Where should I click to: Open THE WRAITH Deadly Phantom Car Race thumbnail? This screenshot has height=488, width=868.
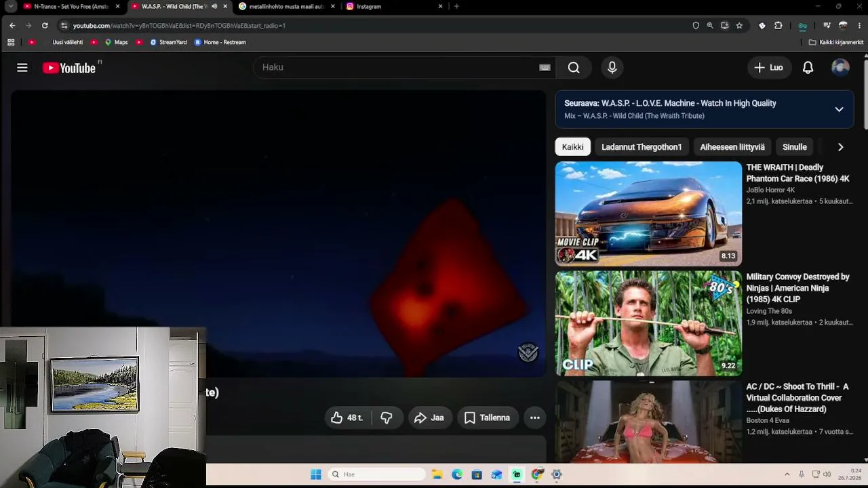click(648, 213)
